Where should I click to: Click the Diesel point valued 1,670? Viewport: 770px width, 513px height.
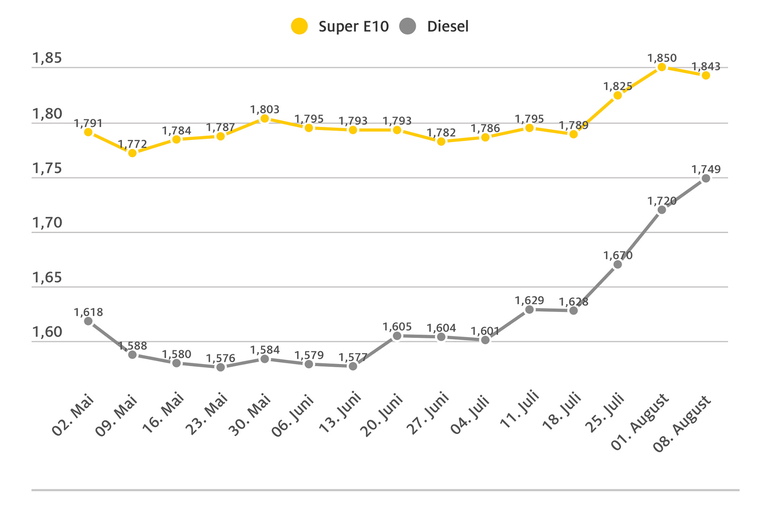click(618, 264)
